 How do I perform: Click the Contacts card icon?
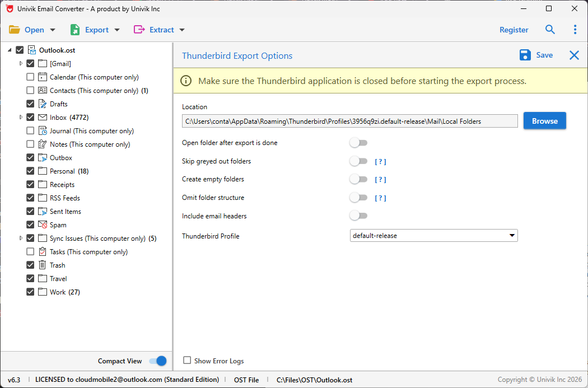43,90
